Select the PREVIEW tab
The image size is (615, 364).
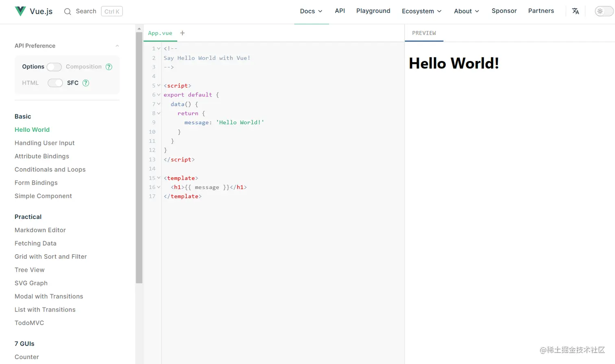point(424,33)
